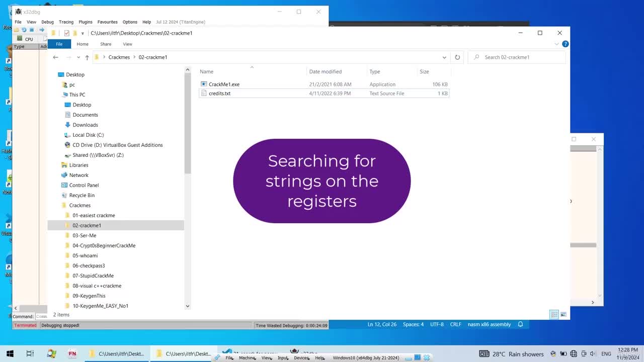Select the CrackMe1.exe file

tap(224, 84)
